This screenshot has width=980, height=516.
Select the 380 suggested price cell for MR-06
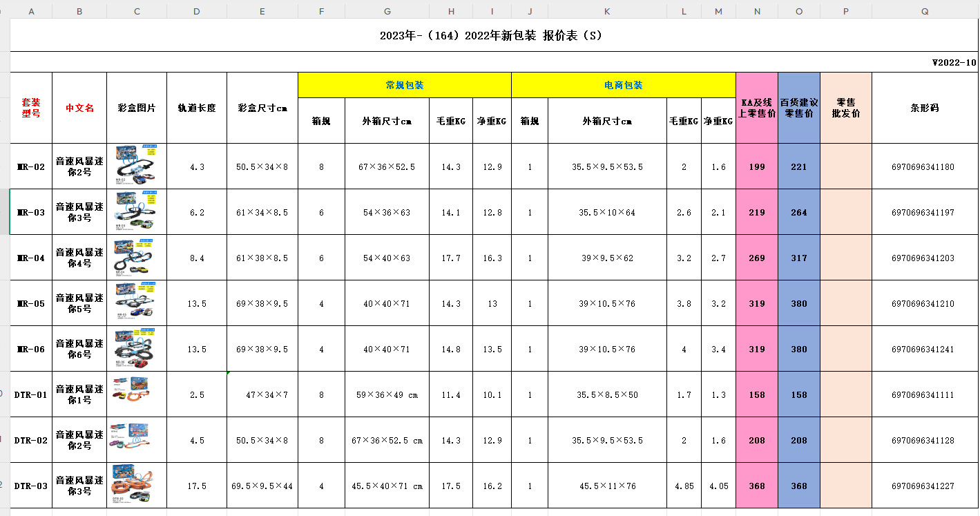tap(798, 349)
